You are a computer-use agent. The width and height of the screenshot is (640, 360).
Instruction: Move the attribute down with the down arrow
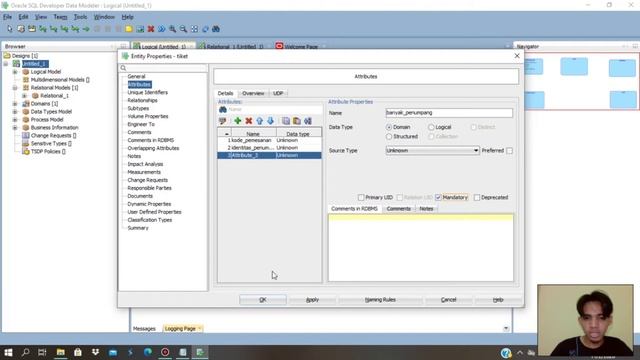tap(270, 121)
